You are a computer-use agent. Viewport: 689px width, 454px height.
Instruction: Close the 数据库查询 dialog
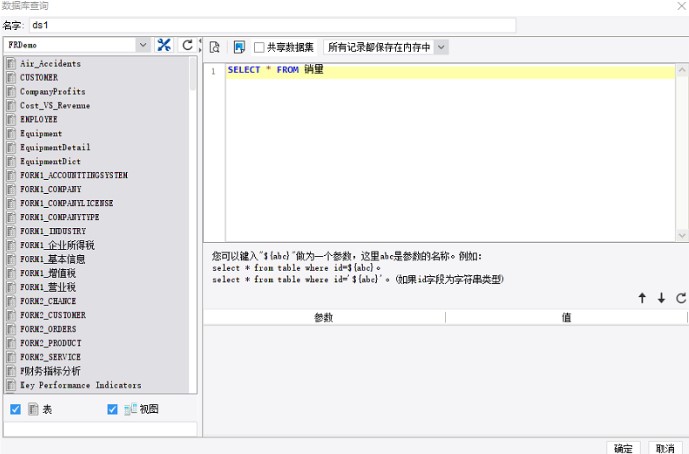[682, 6]
